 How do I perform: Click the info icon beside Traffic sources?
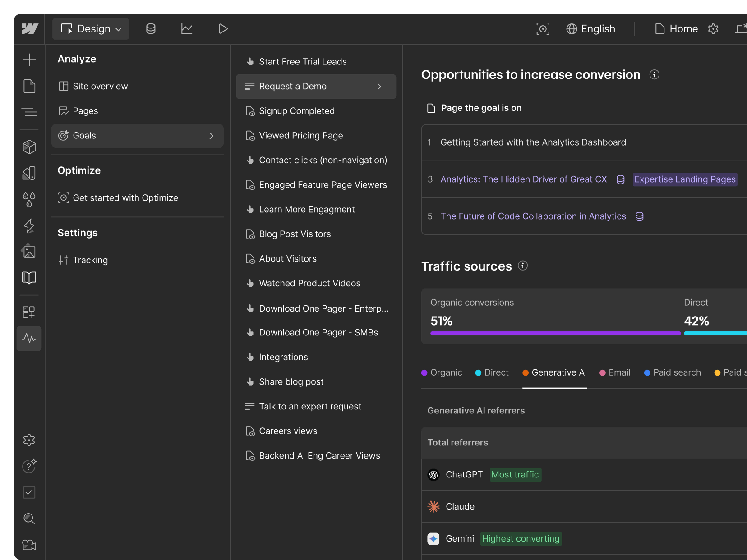[523, 266]
